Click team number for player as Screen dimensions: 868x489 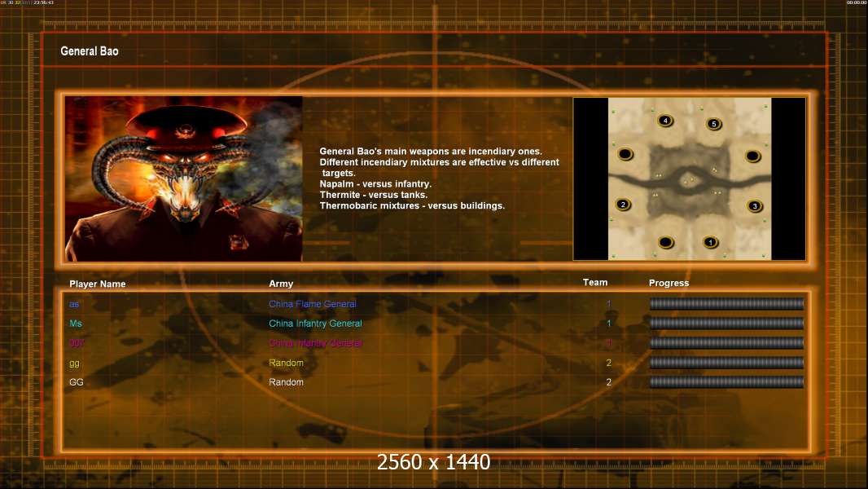pyautogui.click(x=608, y=303)
